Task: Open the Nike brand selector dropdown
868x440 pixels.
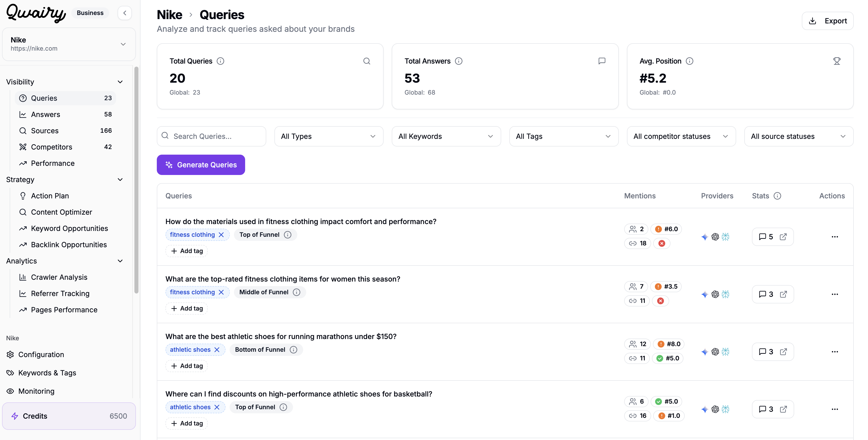Action: pos(69,44)
